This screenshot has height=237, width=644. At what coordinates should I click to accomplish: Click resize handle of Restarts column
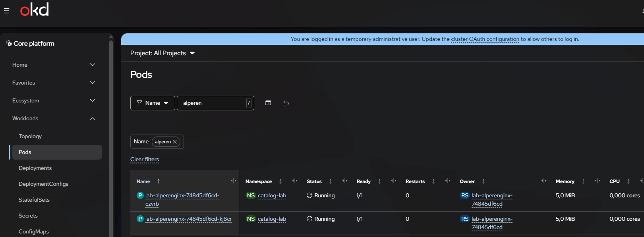[x=448, y=181]
